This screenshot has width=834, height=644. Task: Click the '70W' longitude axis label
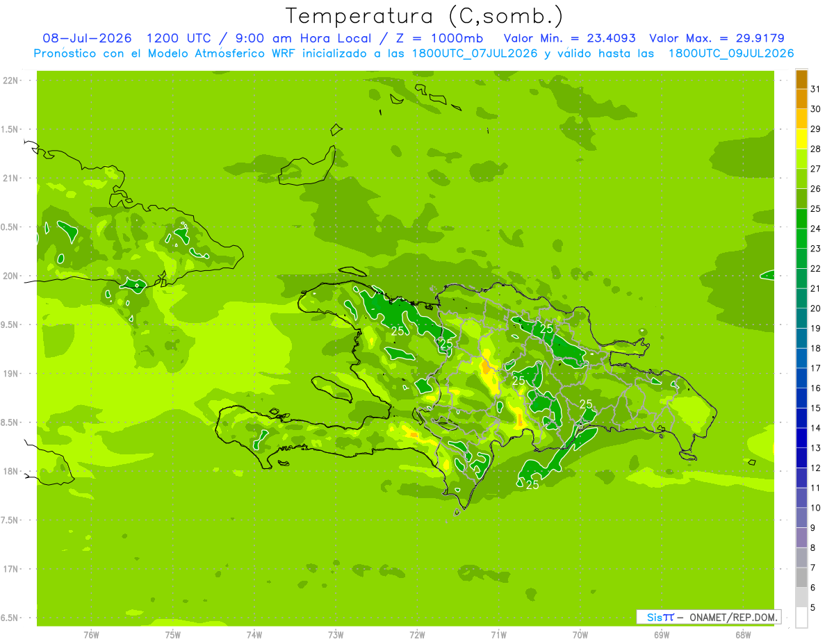(x=580, y=634)
